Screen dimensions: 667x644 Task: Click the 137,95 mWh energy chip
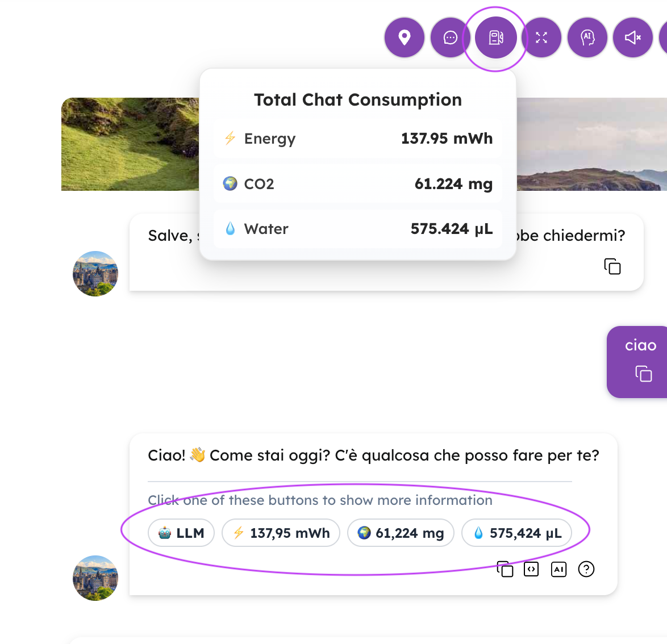281,533
